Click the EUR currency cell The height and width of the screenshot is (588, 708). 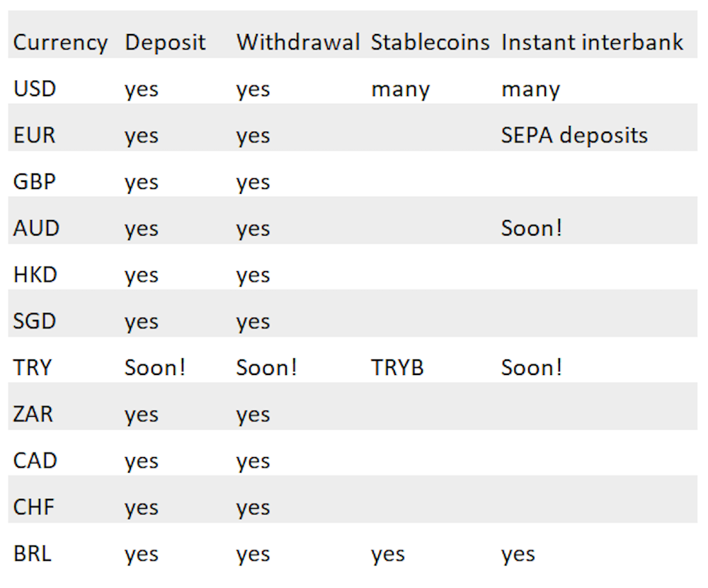34,135
